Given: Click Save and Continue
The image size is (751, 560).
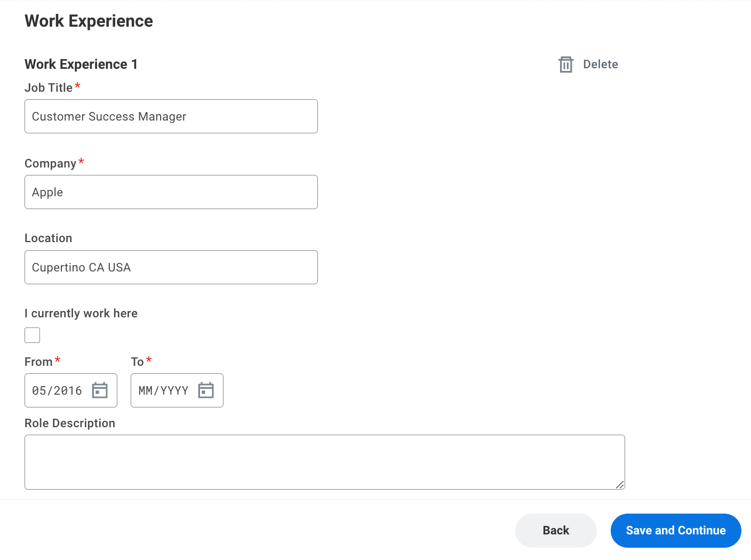Looking at the screenshot, I should tap(676, 531).
